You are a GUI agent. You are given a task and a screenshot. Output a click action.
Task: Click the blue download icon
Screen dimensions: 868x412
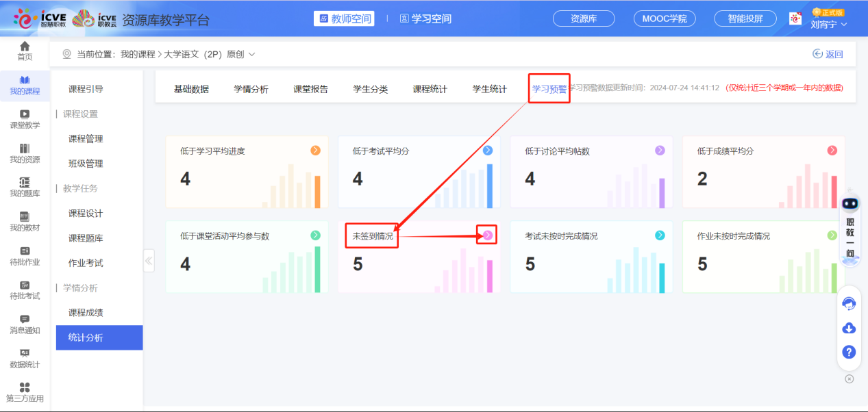pos(848,328)
